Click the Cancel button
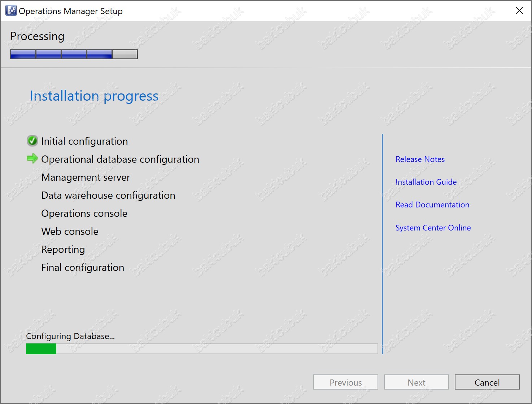 487,382
